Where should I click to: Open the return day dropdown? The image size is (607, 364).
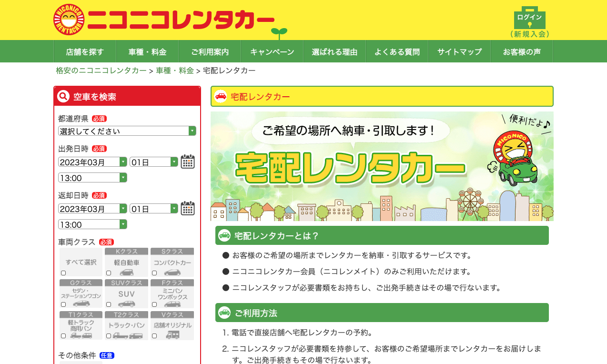[x=154, y=209]
